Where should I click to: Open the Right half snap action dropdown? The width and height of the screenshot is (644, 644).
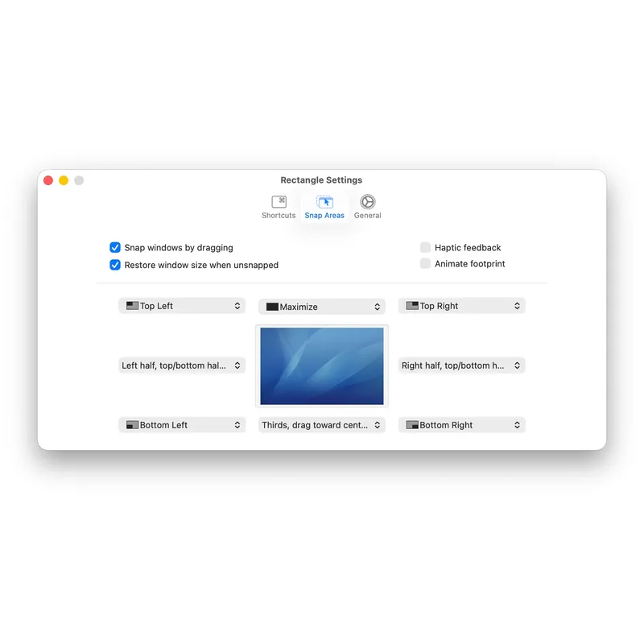click(461, 365)
